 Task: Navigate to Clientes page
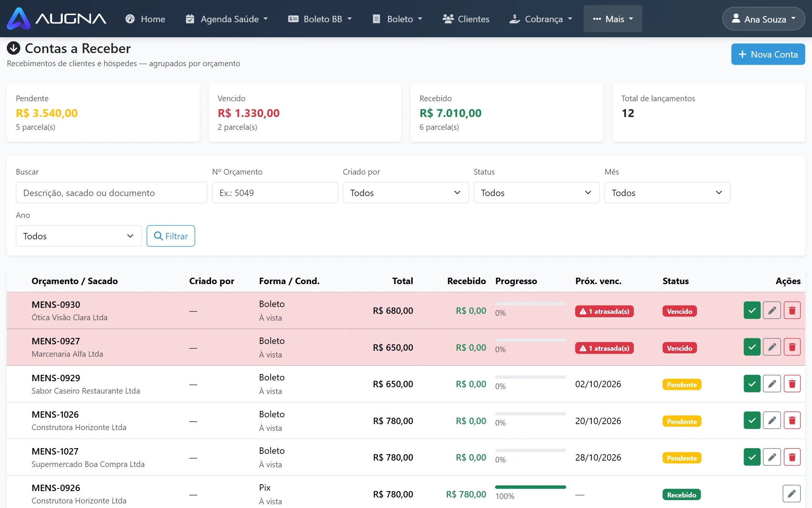(466, 19)
